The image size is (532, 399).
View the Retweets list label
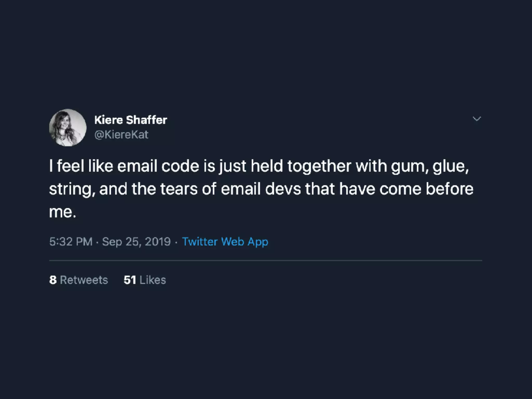(84, 280)
